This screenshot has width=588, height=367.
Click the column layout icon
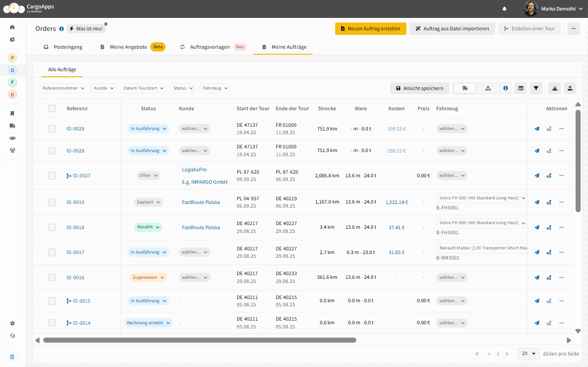[x=520, y=88]
